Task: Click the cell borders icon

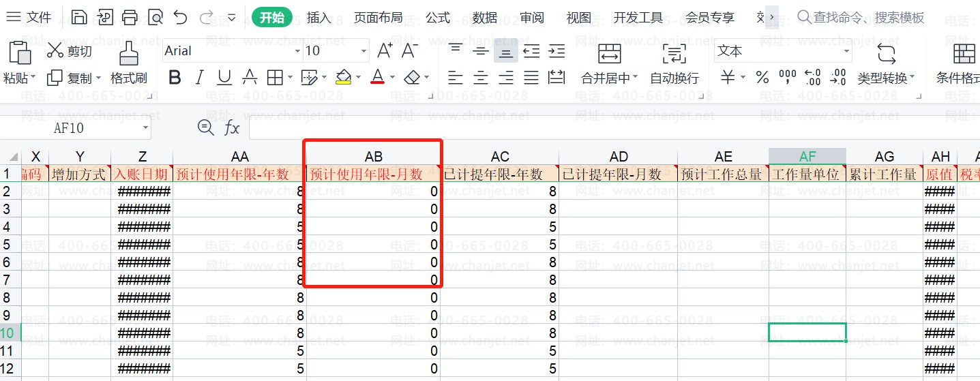Action: click(x=274, y=78)
